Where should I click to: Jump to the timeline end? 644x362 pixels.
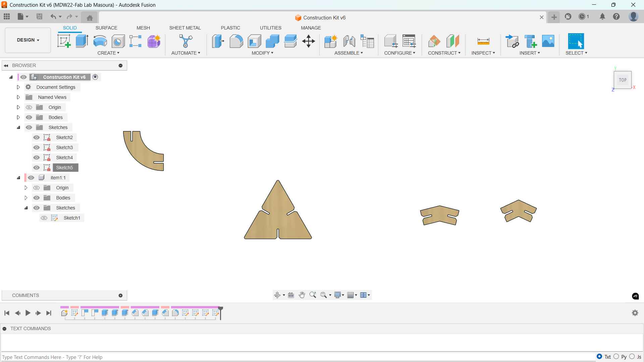point(49,313)
